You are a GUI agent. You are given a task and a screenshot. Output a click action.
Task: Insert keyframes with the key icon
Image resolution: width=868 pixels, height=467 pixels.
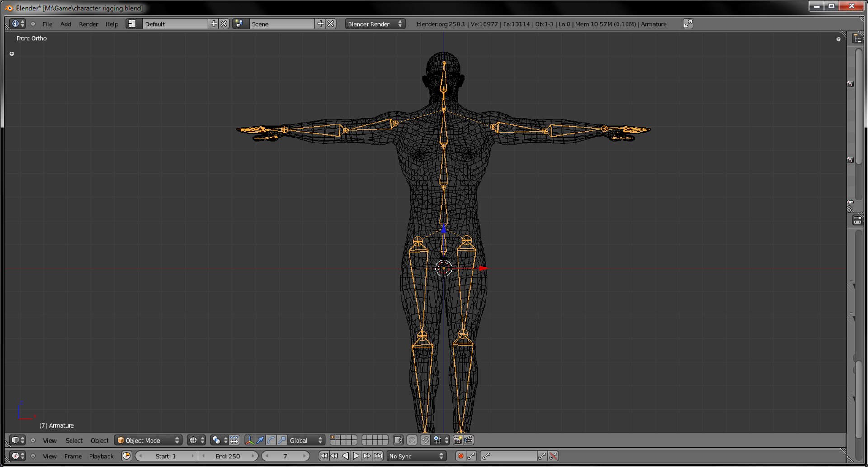coord(542,456)
